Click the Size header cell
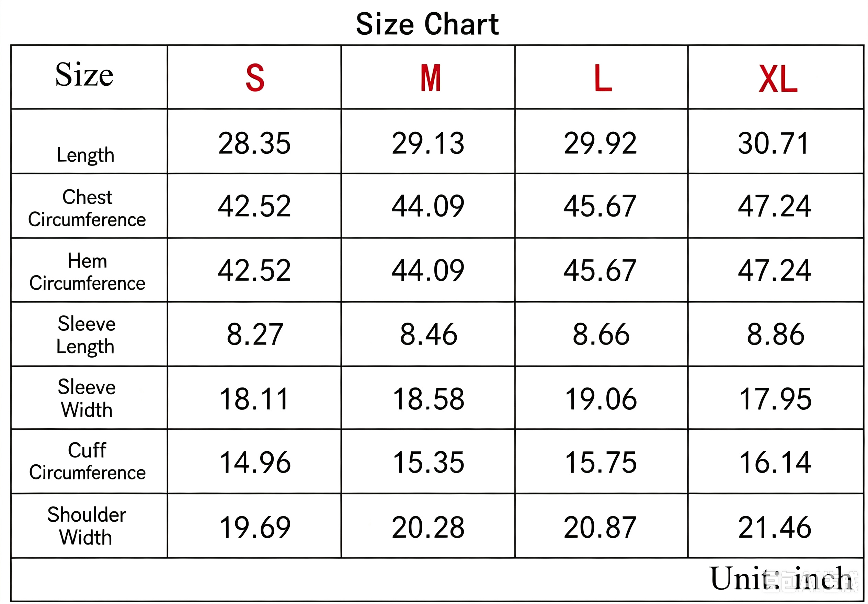Viewport: 868px width, 604px height. 89,77
